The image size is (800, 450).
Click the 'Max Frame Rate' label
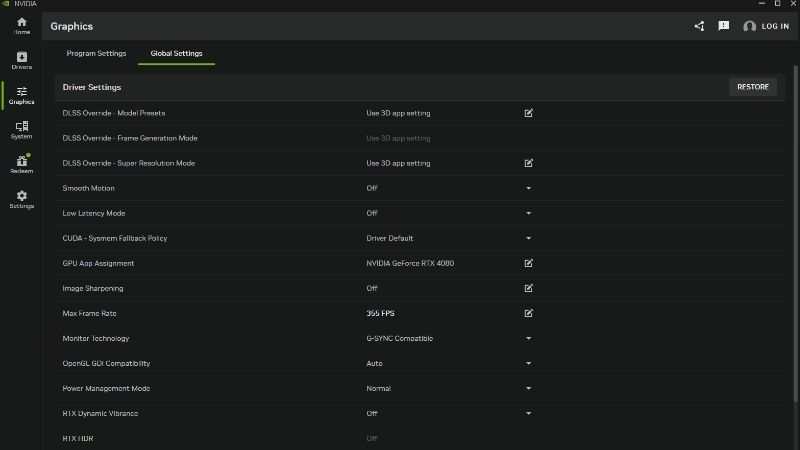[x=89, y=313]
